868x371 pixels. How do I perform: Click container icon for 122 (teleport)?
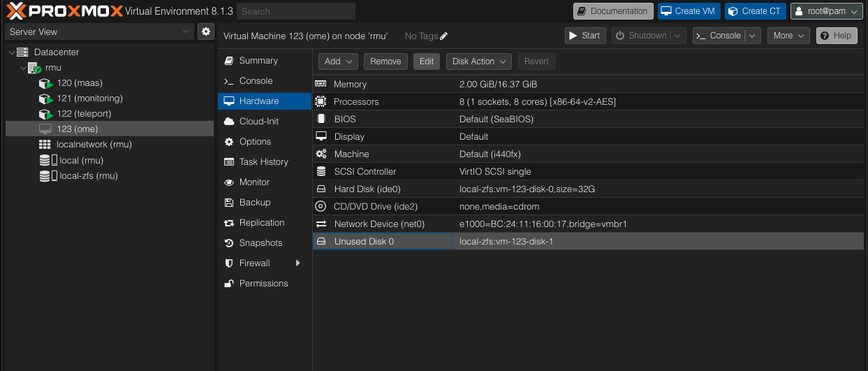point(46,114)
